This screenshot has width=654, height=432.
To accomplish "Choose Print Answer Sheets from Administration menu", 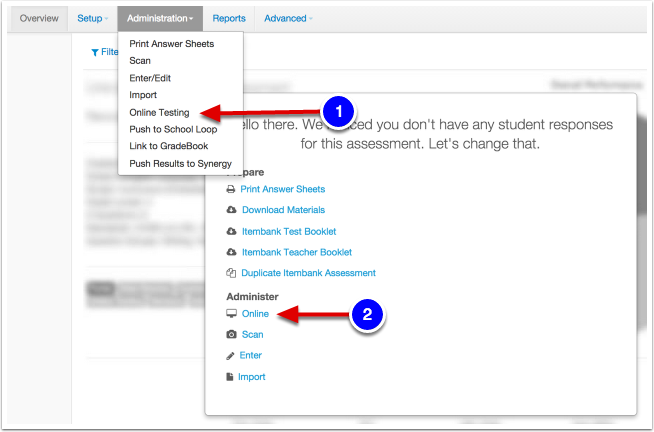I will pos(171,44).
